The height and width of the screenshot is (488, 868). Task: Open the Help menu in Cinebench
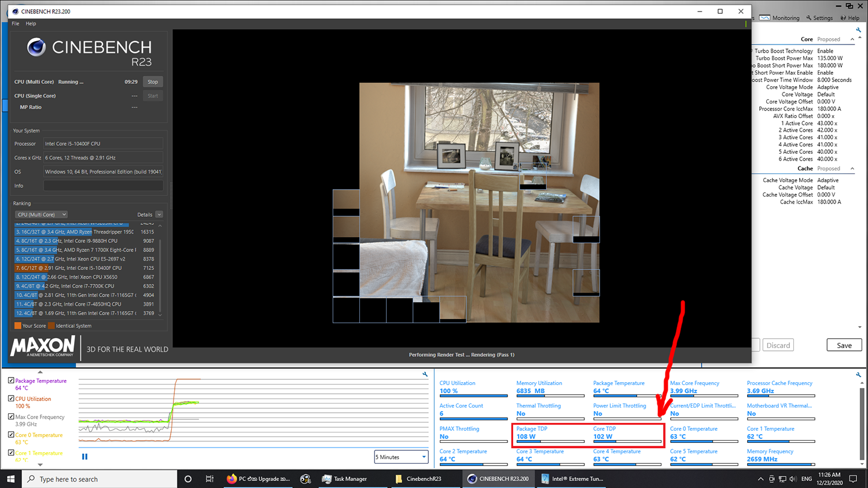click(x=31, y=24)
